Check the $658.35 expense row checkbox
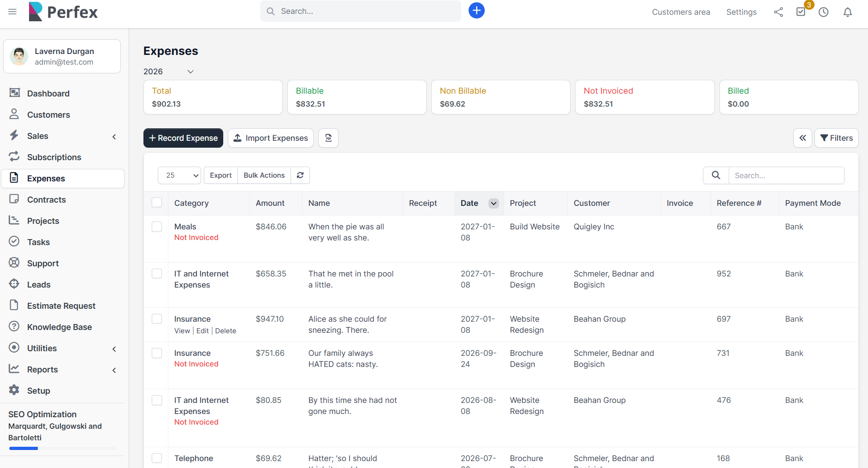The width and height of the screenshot is (868, 468). 157,274
